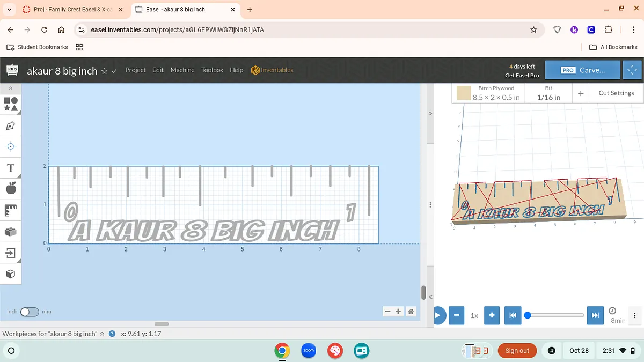The width and height of the screenshot is (644, 362).
Task: Click the Inventables logo link
Action: click(272, 70)
